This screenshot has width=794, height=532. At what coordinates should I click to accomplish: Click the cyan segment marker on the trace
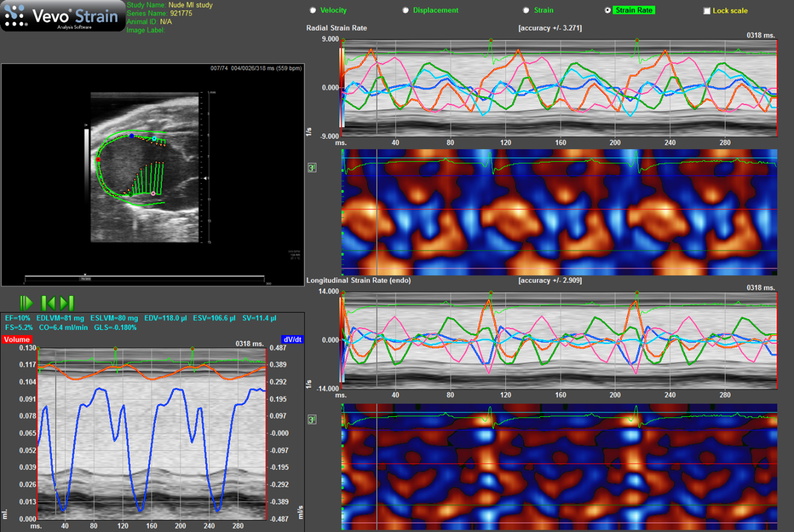154,139
